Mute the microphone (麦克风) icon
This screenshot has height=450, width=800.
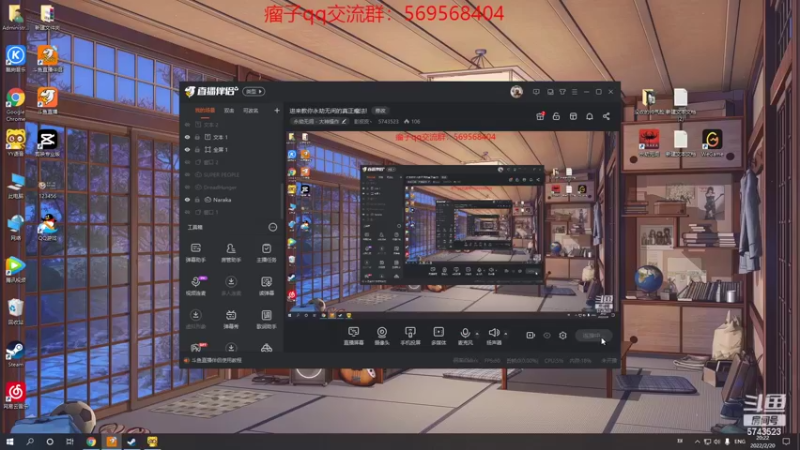click(x=465, y=333)
